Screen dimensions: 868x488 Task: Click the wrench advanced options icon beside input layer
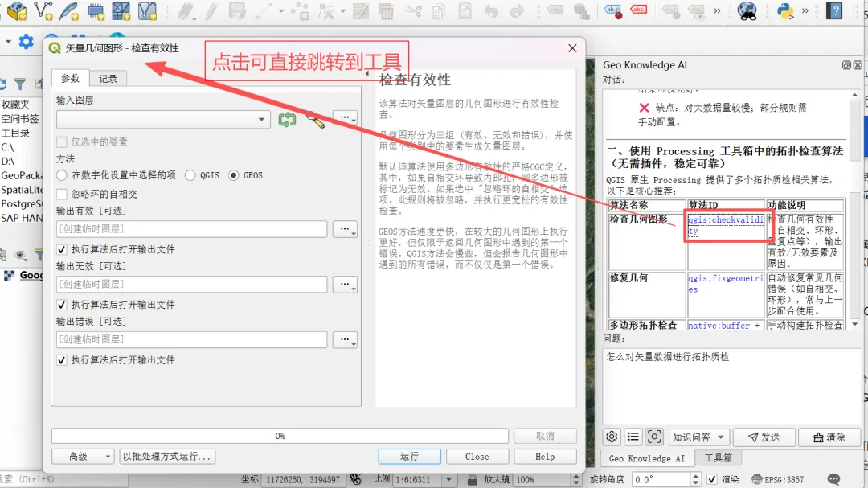(316, 119)
